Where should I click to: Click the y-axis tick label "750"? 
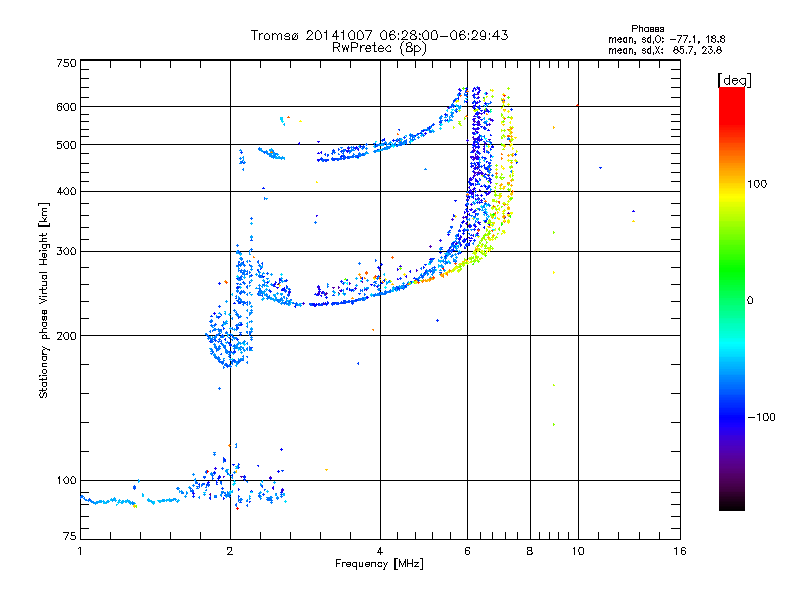pyautogui.click(x=66, y=63)
